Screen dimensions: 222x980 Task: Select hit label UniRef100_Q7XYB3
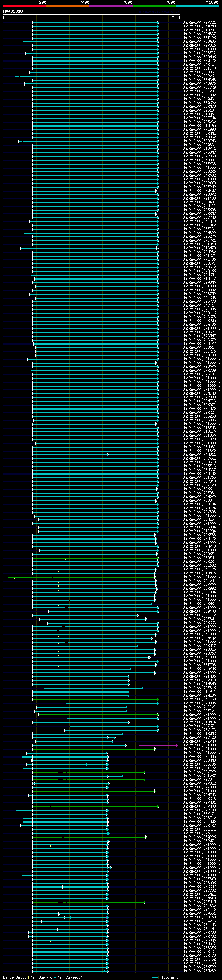pos(199,932)
